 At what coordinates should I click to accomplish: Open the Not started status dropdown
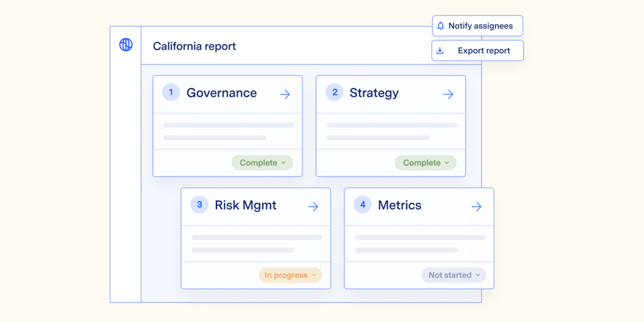(x=454, y=275)
